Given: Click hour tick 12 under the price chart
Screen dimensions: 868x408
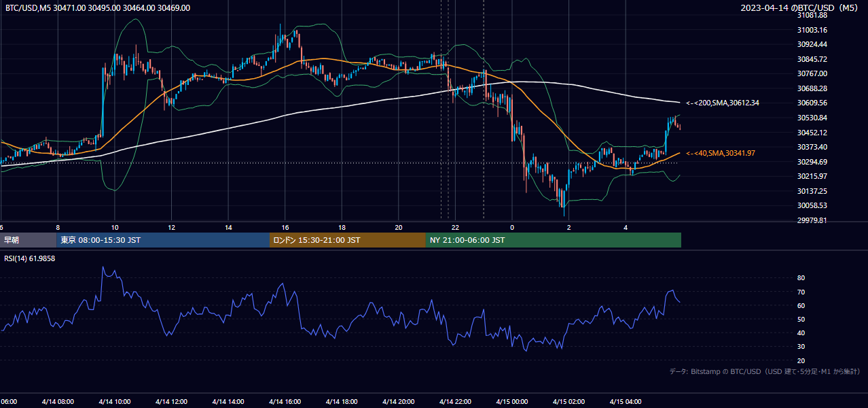Looking at the screenshot, I should click(171, 227).
